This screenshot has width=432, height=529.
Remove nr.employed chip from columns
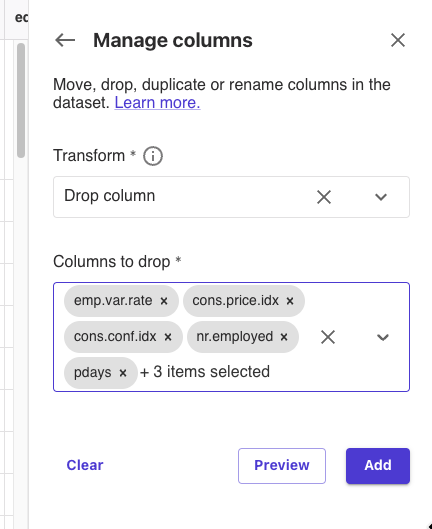click(284, 337)
